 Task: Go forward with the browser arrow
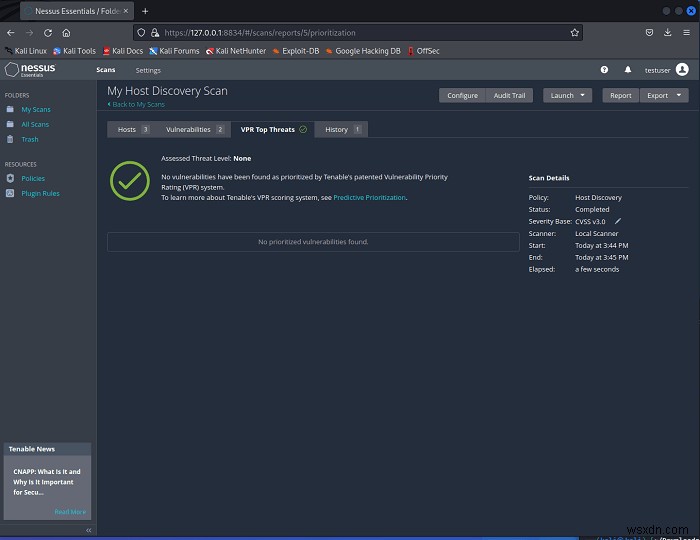(29, 33)
